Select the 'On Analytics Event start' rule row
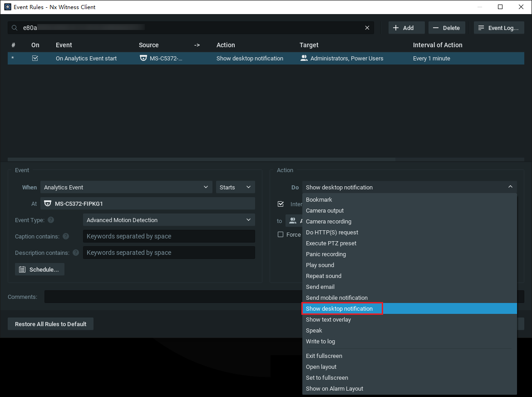The height and width of the screenshot is (397, 532). pyautogui.click(x=266, y=59)
